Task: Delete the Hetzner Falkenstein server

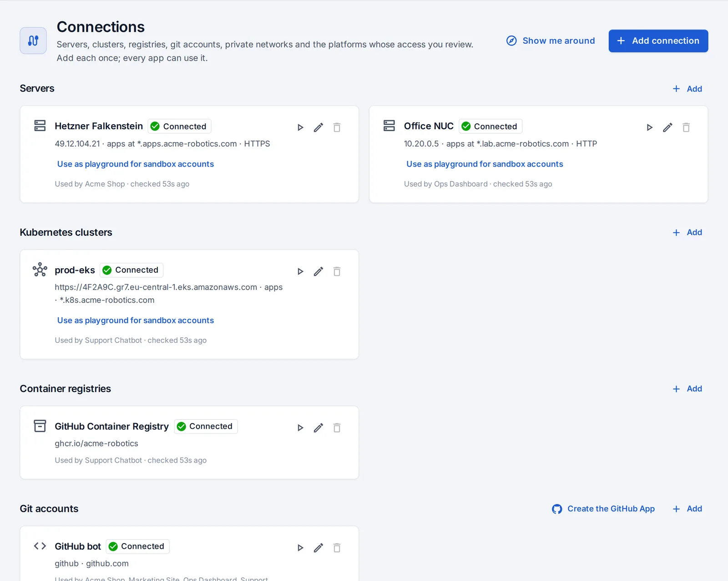Action: tap(337, 127)
